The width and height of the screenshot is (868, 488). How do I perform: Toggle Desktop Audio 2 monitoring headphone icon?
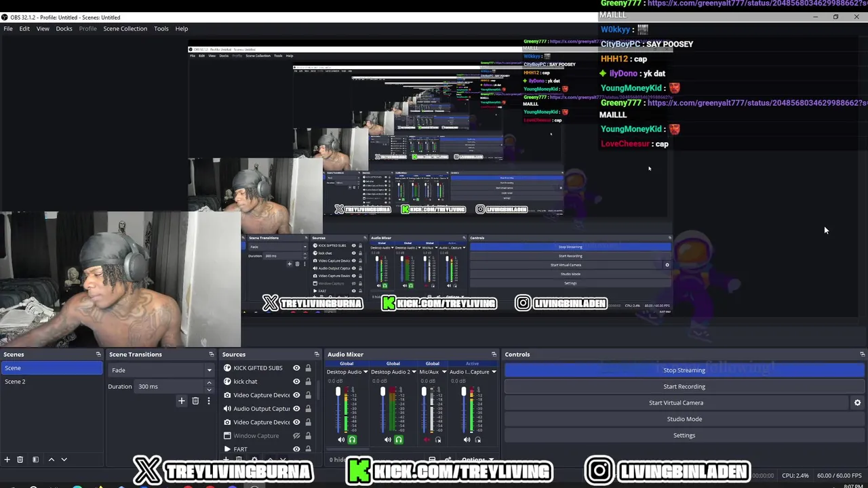coord(399,440)
